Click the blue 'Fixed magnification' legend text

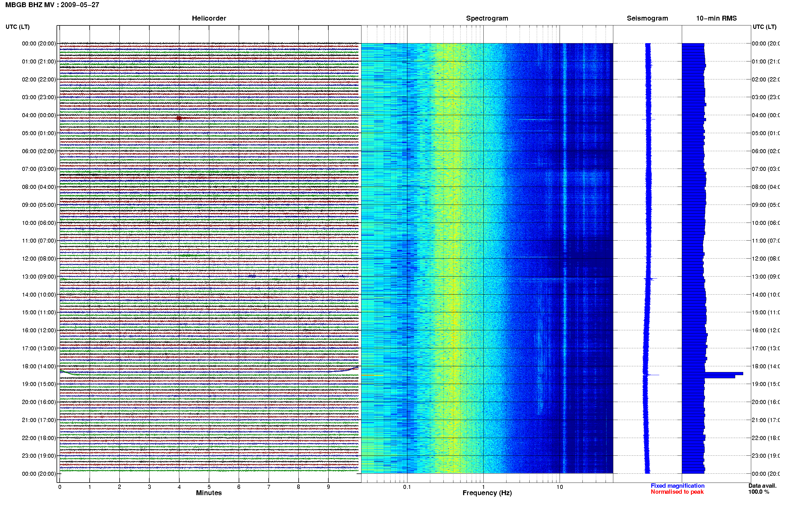(678, 486)
